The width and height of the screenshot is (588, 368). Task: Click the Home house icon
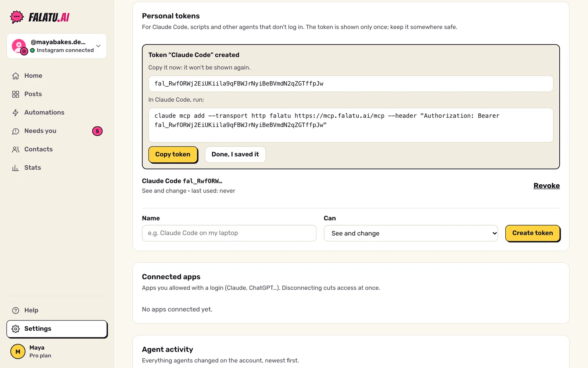[15, 76]
